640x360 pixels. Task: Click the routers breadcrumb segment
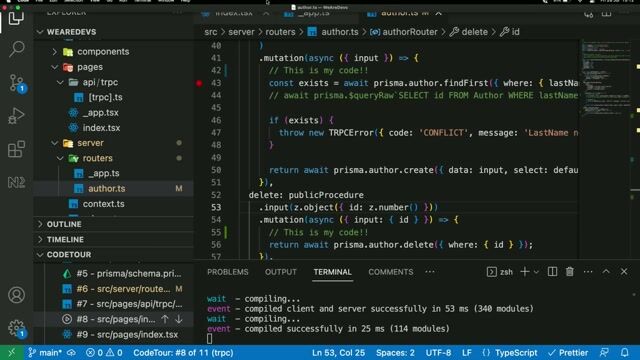280,32
